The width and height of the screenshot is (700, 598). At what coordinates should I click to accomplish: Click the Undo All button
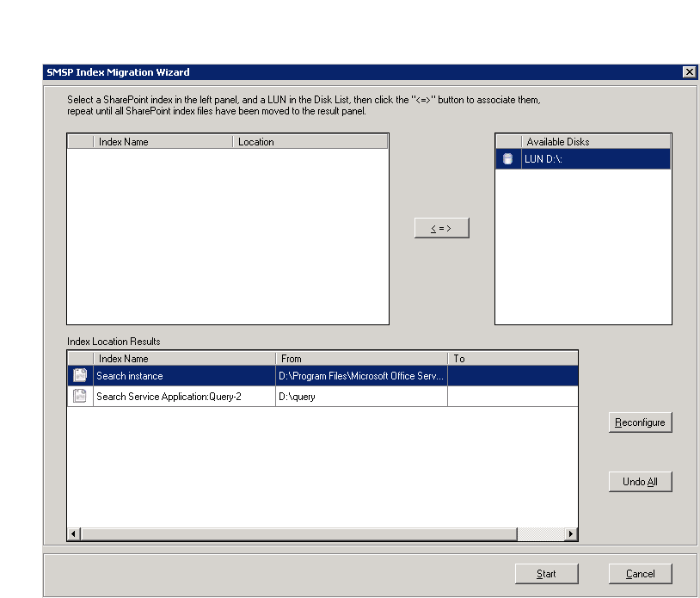click(640, 482)
